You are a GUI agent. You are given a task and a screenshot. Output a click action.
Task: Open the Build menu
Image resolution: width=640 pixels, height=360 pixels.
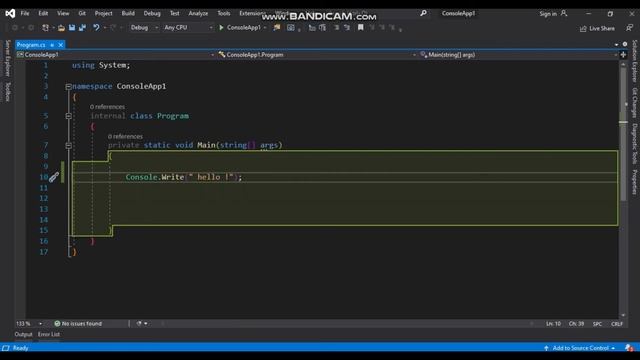(128, 13)
